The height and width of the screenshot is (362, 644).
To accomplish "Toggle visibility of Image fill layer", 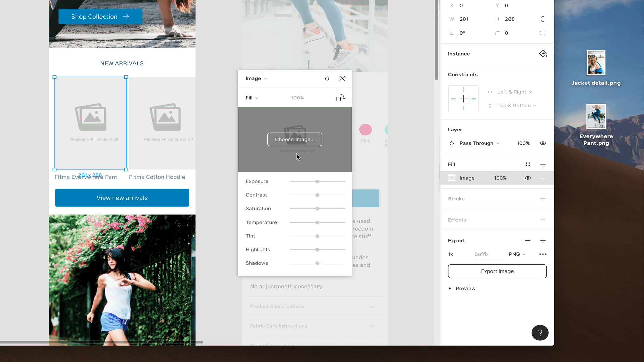I will tap(527, 177).
